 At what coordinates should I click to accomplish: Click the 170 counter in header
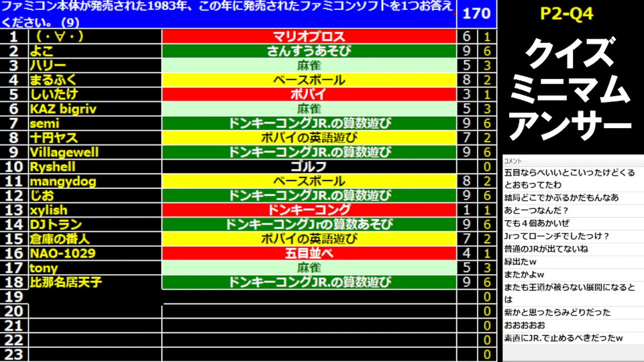[x=476, y=13]
